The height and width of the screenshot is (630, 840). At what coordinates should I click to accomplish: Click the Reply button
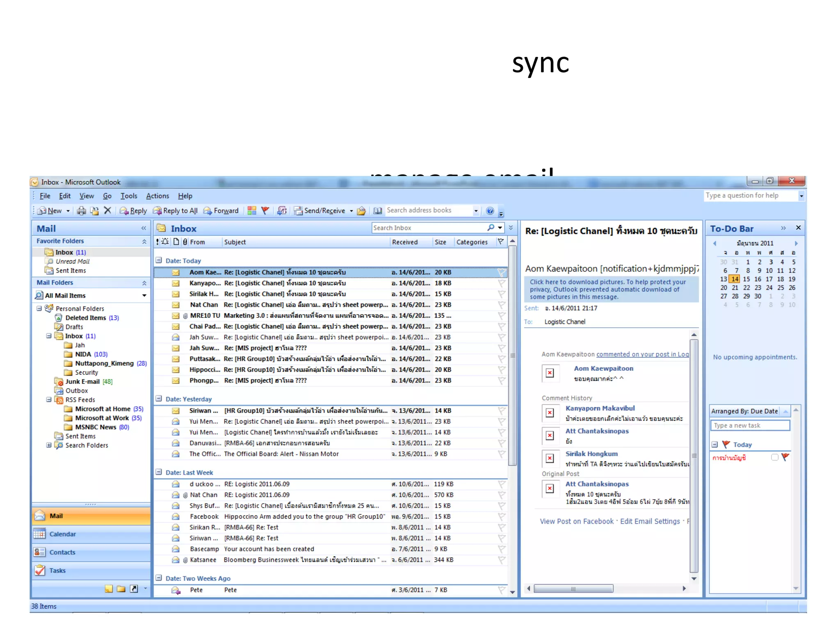coord(133,211)
